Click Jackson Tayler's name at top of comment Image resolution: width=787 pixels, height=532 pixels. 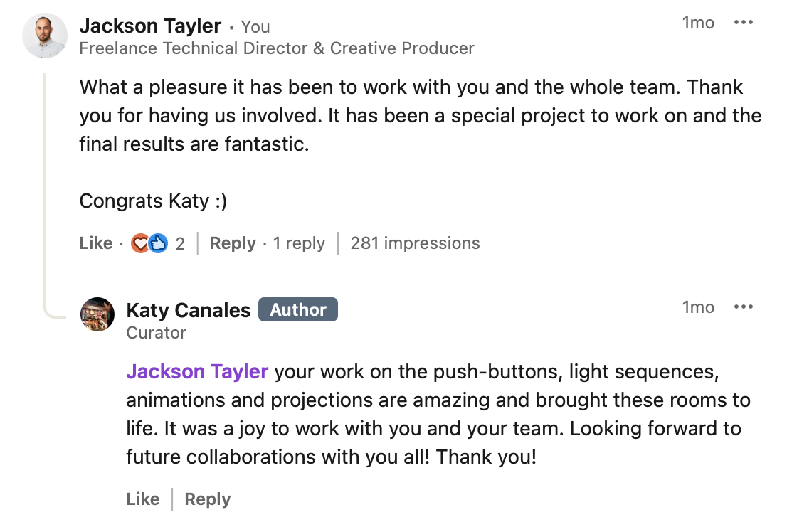tap(150, 26)
